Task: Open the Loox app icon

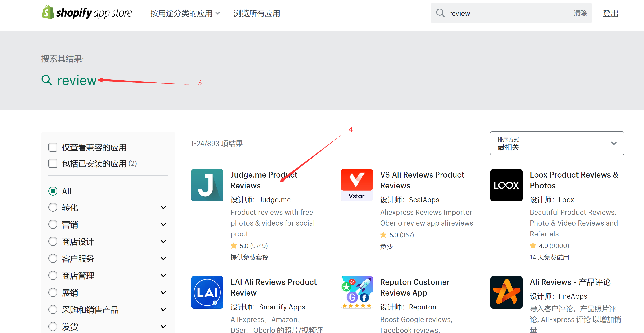Action: tap(506, 185)
